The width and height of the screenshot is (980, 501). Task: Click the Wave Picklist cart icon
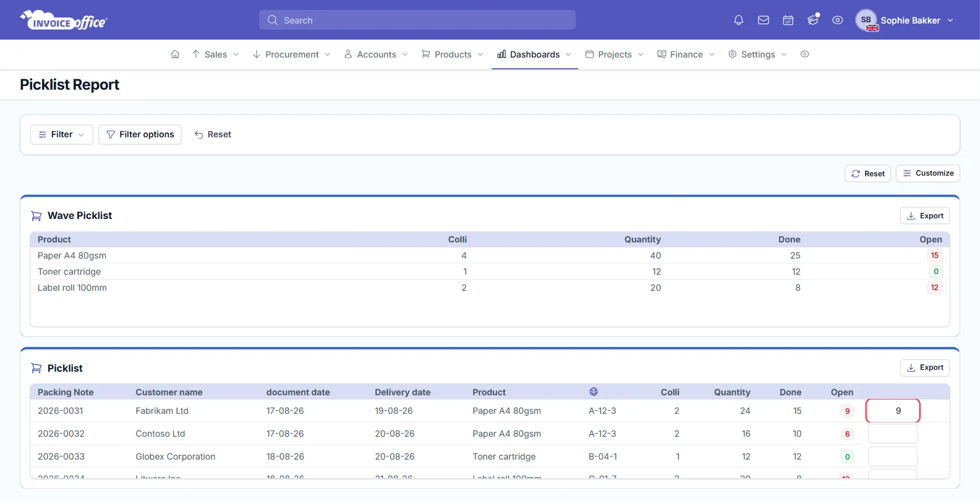(36, 216)
